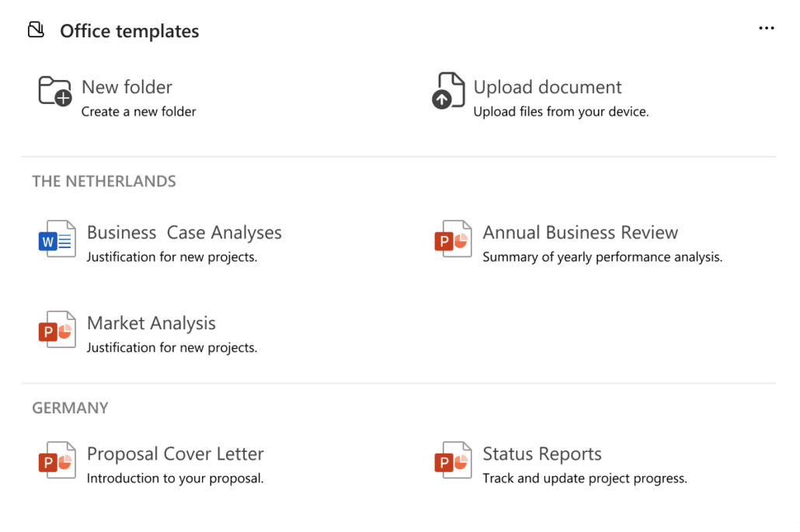Open the more options ellipsis menu
Viewport: 800px width, 532px height.
[x=767, y=28]
